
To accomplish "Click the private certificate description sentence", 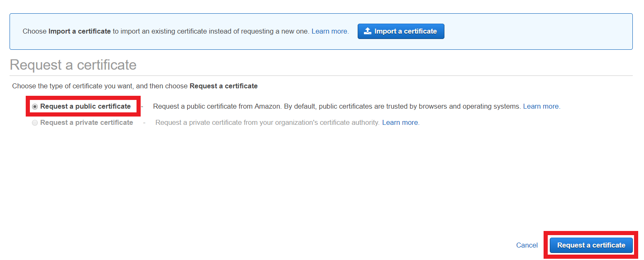I will coord(267,123).
